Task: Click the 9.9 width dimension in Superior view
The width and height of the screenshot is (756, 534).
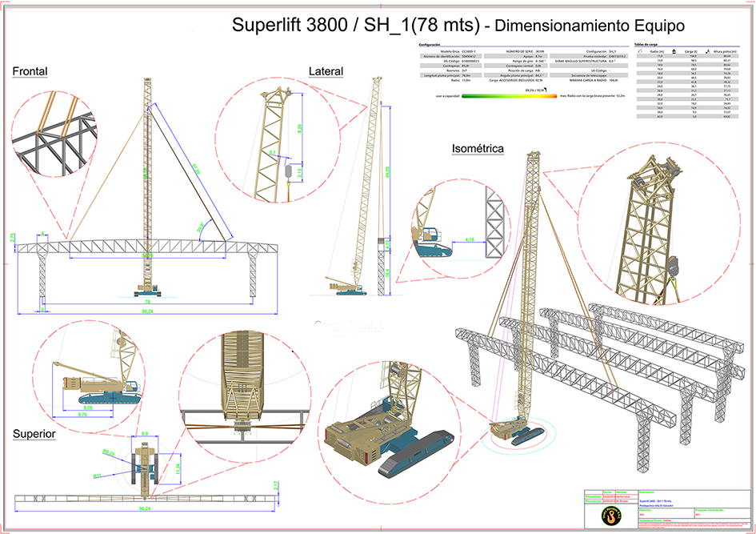Action: click(x=145, y=434)
